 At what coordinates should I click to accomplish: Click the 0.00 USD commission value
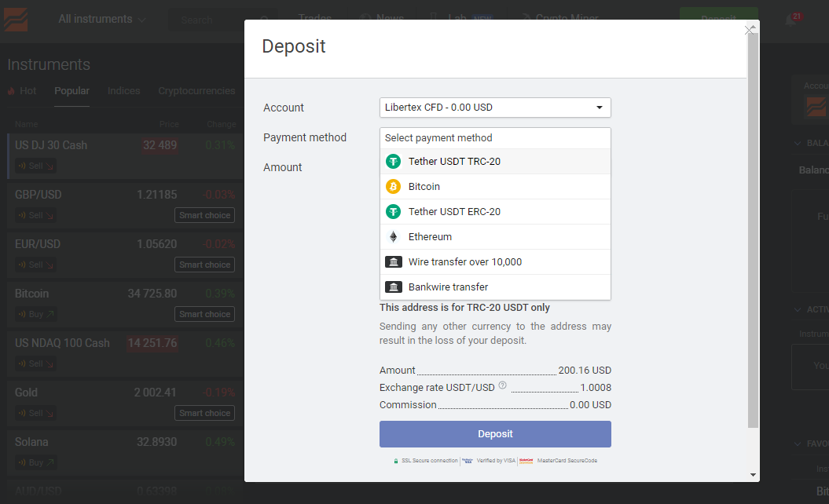[591, 405]
